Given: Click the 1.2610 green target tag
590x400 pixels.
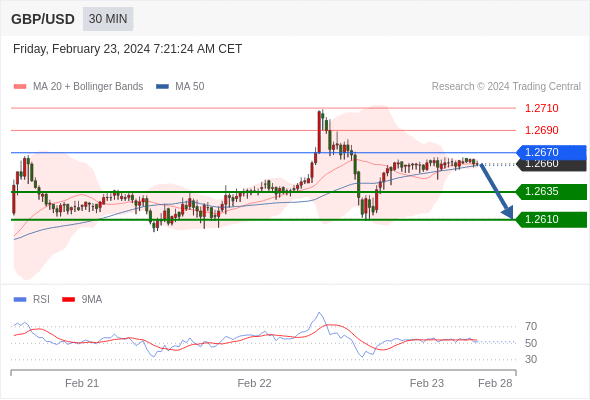Looking at the screenshot, I should coord(551,219).
